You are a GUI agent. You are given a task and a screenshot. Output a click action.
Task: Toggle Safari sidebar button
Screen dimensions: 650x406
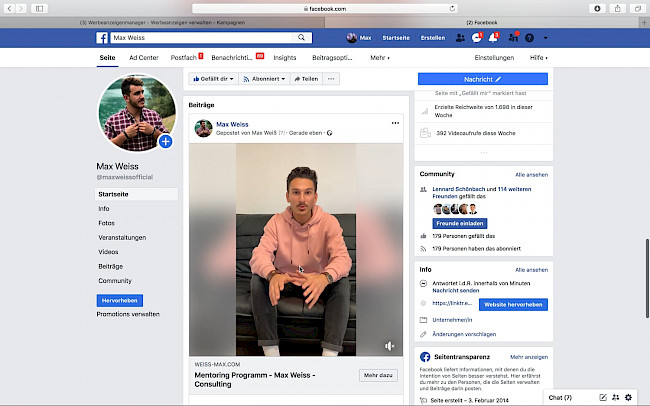coord(39,8)
